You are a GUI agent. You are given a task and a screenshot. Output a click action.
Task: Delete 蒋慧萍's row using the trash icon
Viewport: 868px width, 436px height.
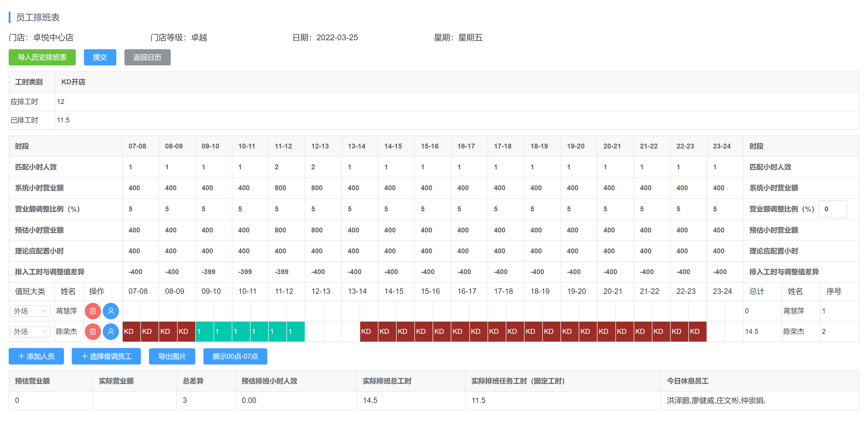tap(93, 311)
